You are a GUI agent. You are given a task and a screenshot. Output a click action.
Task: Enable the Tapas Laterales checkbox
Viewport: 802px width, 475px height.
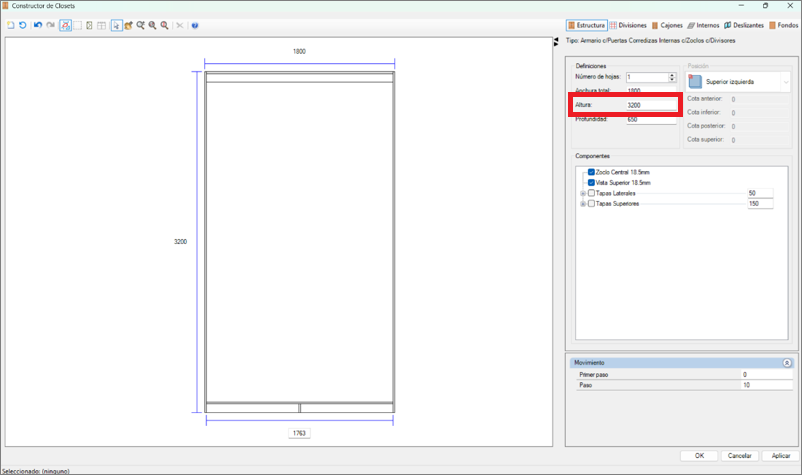tap(591, 193)
